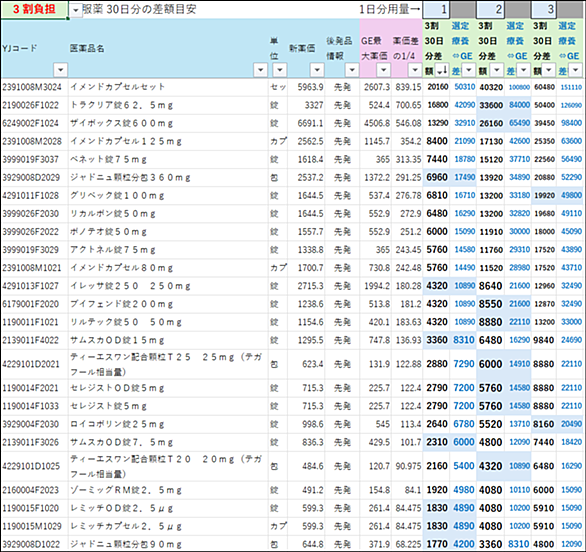This screenshot has width=586, height=552.
Task: Select the リルテック錠50 drug name cell
Action: pos(168,322)
